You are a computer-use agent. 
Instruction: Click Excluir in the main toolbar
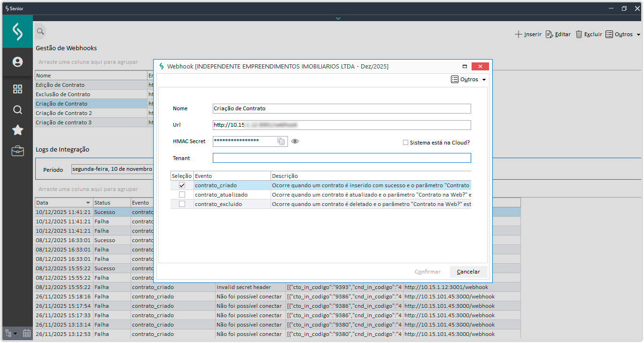(x=589, y=34)
